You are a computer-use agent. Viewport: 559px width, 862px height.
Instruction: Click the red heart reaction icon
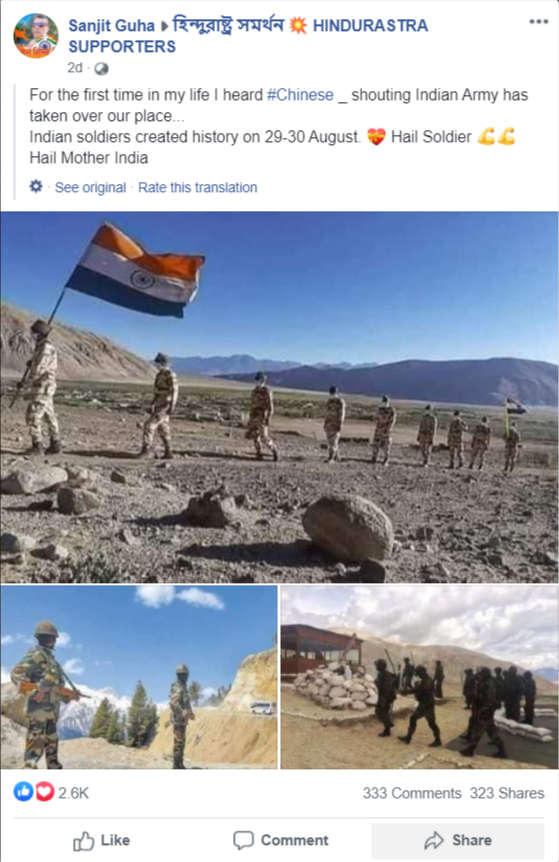click(45, 792)
